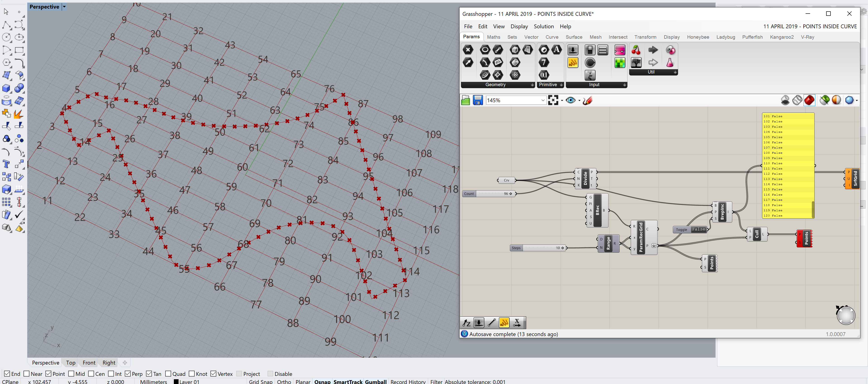Image resolution: width=868 pixels, height=384 pixels.
Task: Switch to the Top viewport tab
Action: pyautogui.click(x=71, y=363)
